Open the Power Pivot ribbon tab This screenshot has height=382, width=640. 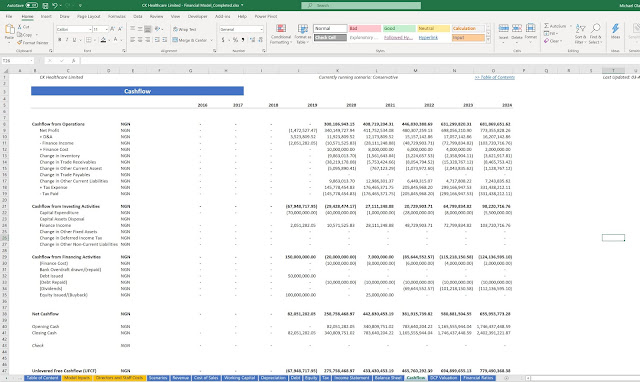click(266, 16)
